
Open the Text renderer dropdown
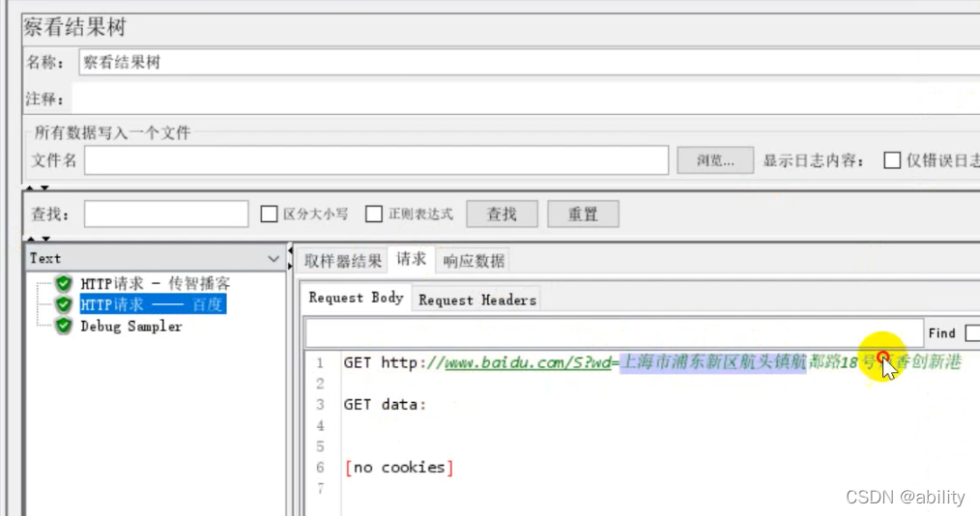click(155, 259)
